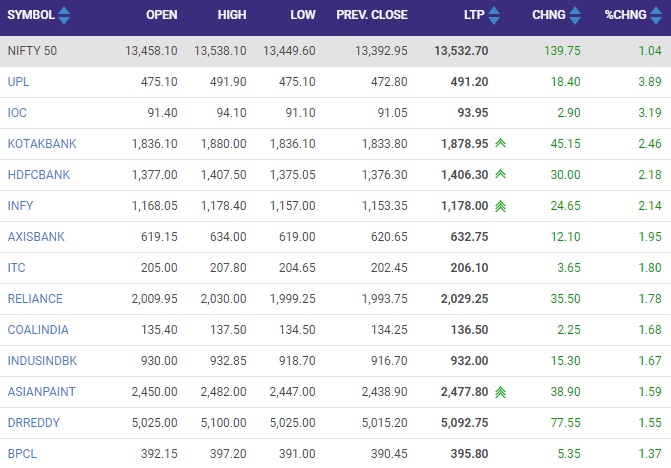The width and height of the screenshot is (671, 468).
Task: Select INFY open value 1,168.05
Action: (154, 206)
